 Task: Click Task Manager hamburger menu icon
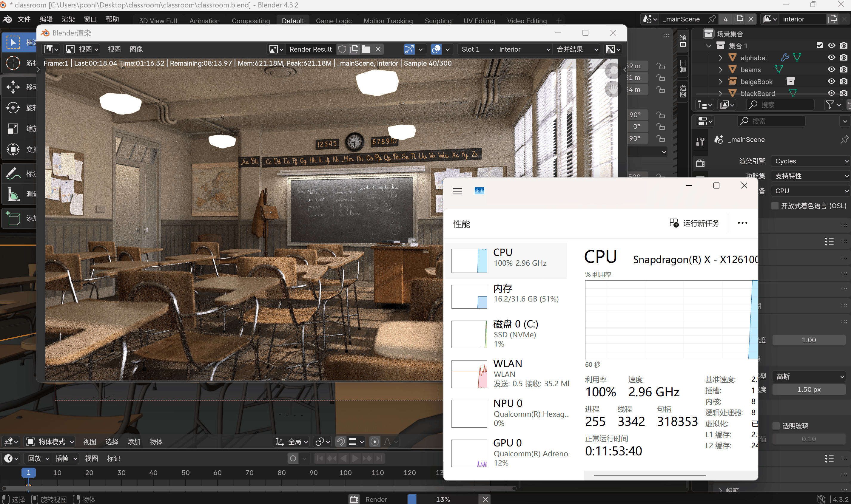click(x=457, y=191)
